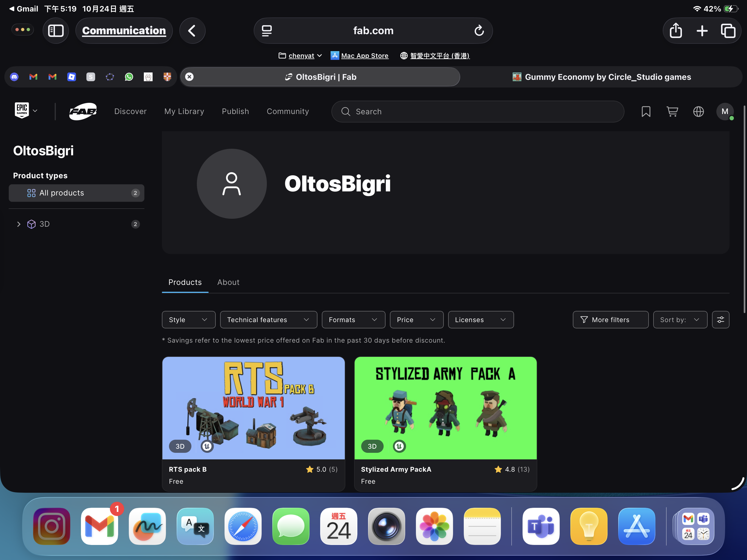Reload the fab.com page
This screenshot has width=747, height=560.
479,31
